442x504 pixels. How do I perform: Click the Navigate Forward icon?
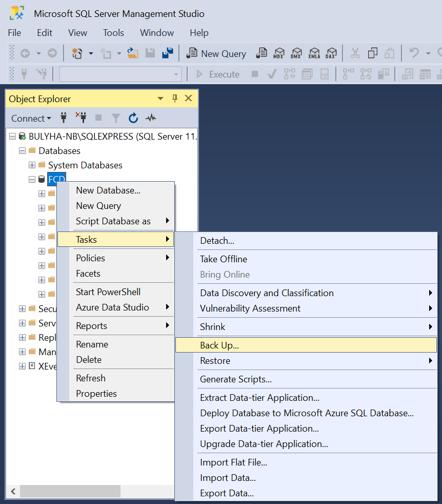pyautogui.click(x=52, y=53)
